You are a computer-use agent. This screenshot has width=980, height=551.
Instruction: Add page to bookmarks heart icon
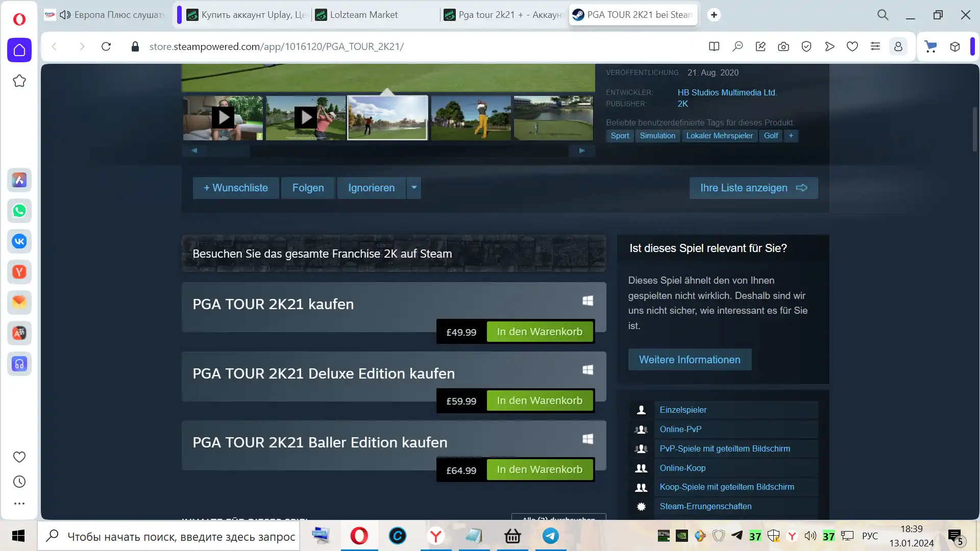click(x=852, y=46)
